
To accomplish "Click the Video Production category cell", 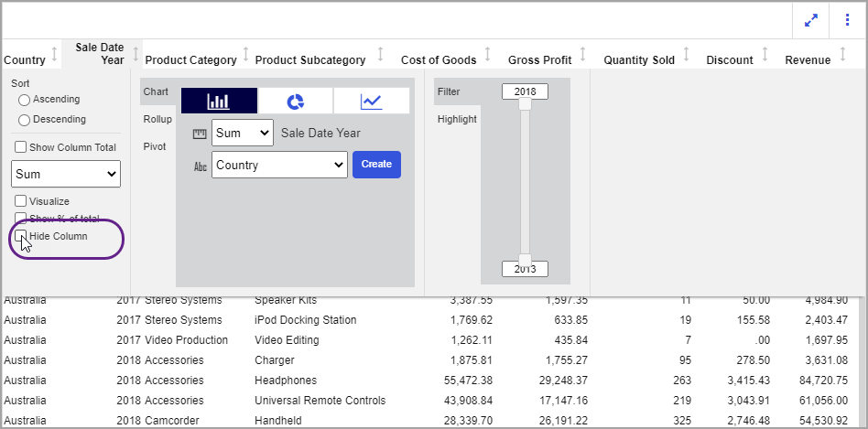I will [186, 340].
